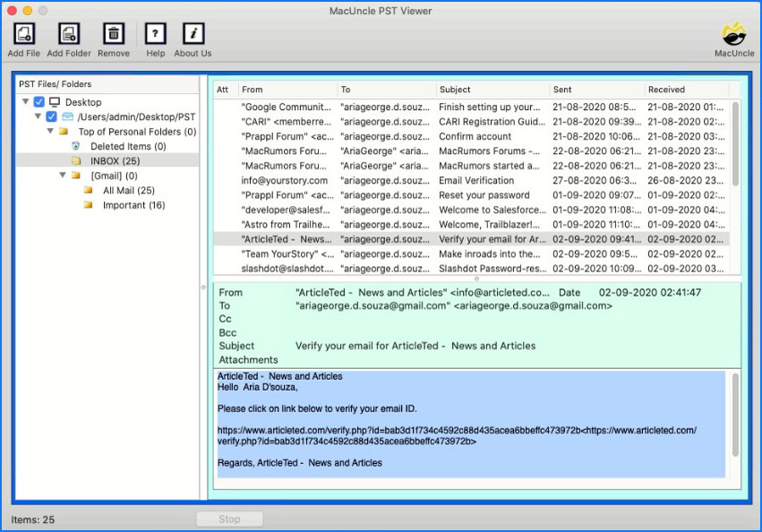The width and height of the screenshot is (762, 532).
Task: Sort messages by the Subject column
Action: tap(455, 90)
